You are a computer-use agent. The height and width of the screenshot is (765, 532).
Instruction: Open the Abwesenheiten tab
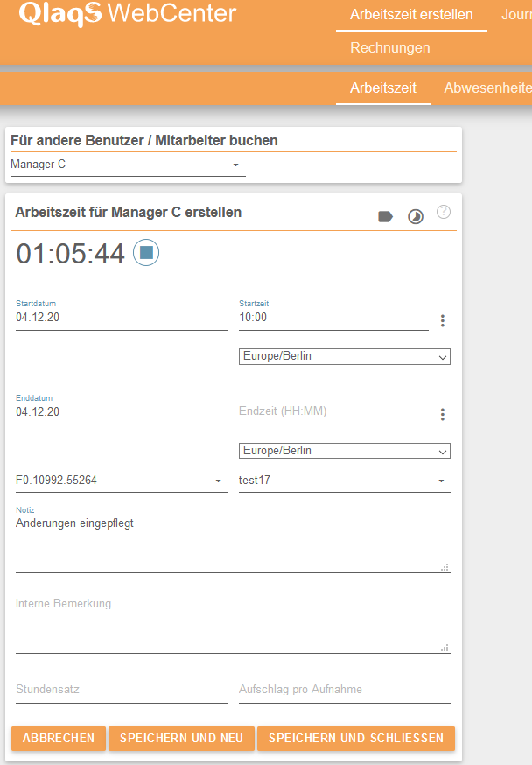[x=487, y=88]
